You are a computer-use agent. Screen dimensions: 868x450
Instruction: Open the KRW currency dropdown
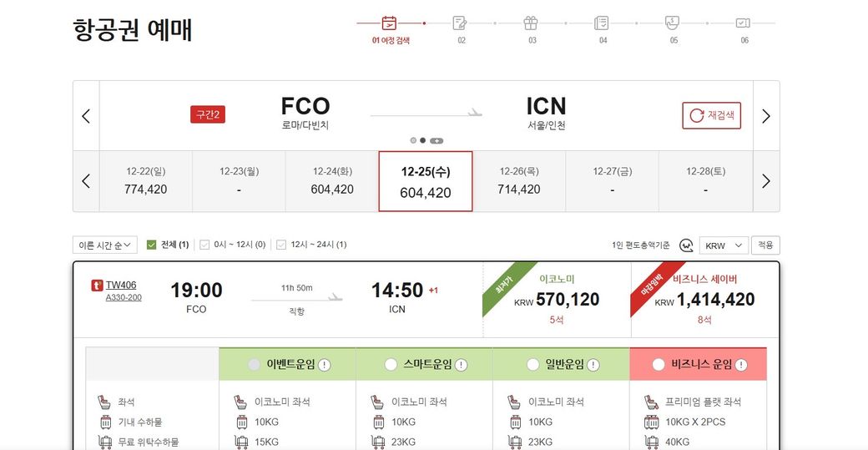pos(723,245)
